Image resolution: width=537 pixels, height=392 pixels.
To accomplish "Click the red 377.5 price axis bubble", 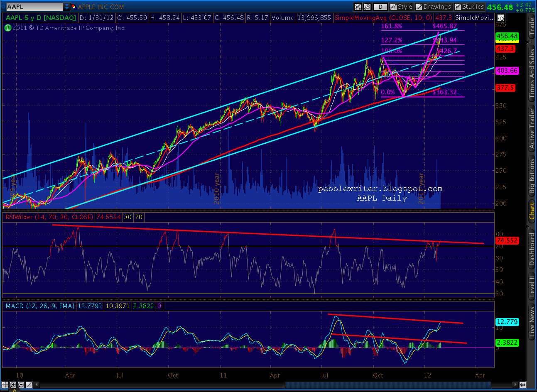I will 505,88.
